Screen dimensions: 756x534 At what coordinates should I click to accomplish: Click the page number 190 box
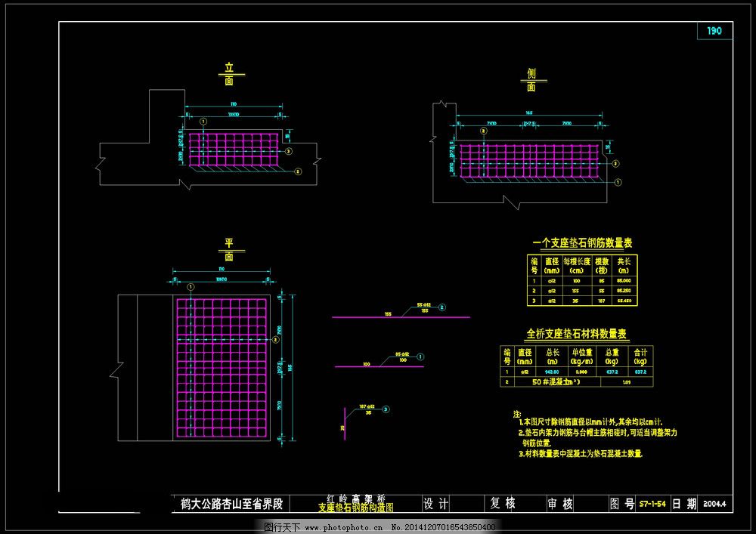714,31
